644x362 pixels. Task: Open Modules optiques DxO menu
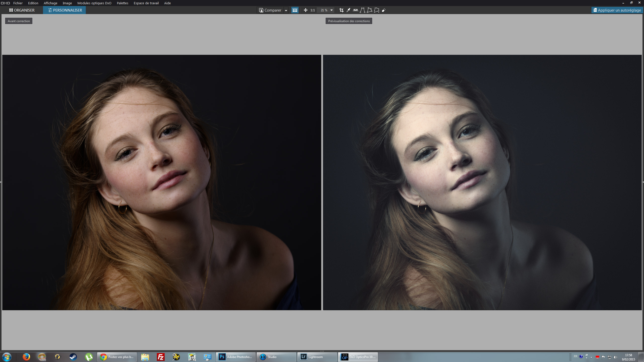click(94, 3)
